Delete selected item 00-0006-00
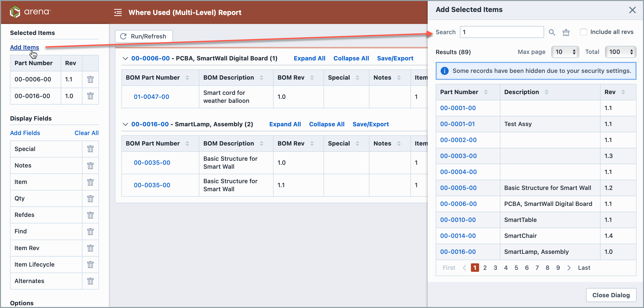Image resolution: width=644 pixels, height=308 pixels. click(x=90, y=79)
